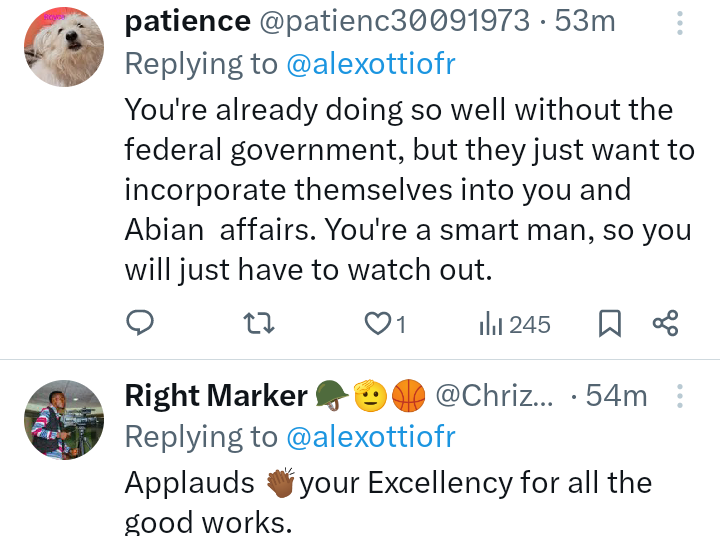Image resolution: width=720 pixels, height=536 pixels.
Task: Repost patience's tweet
Action: point(259,323)
